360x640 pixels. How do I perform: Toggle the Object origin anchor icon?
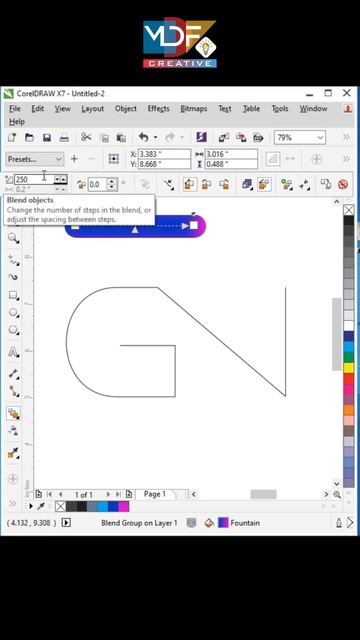[x=113, y=159]
